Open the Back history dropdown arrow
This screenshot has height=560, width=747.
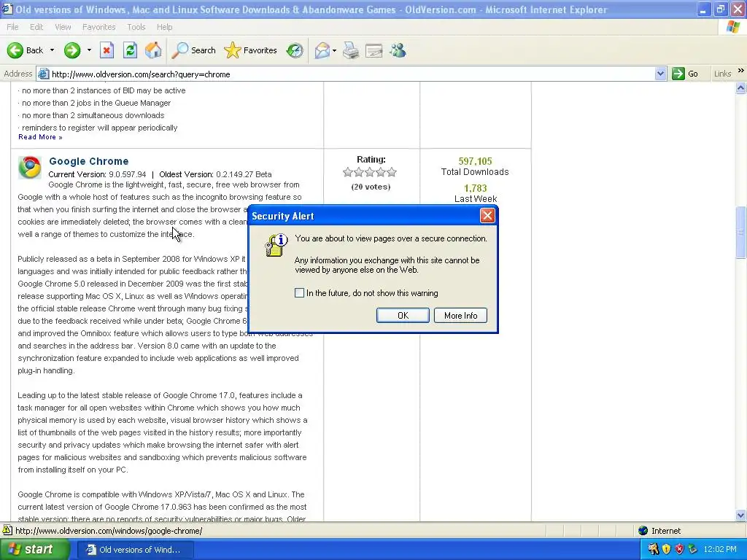point(52,50)
